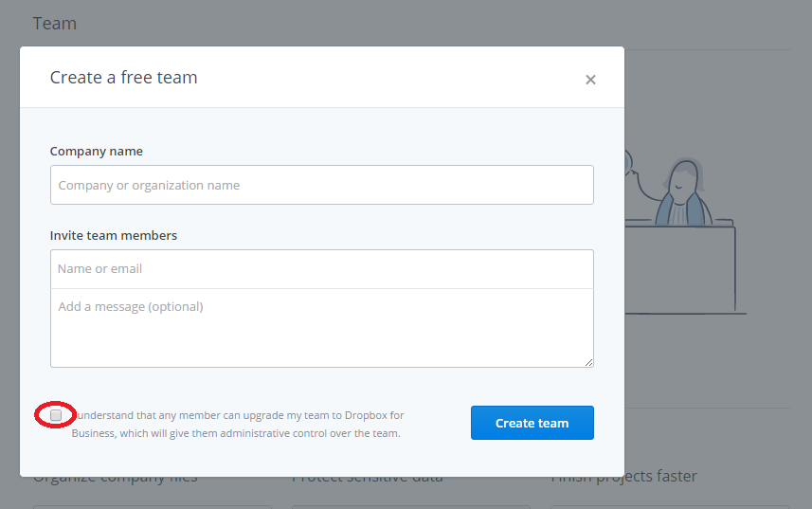Click the Add a message text area
The height and width of the screenshot is (509, 812).
point(321,327)
